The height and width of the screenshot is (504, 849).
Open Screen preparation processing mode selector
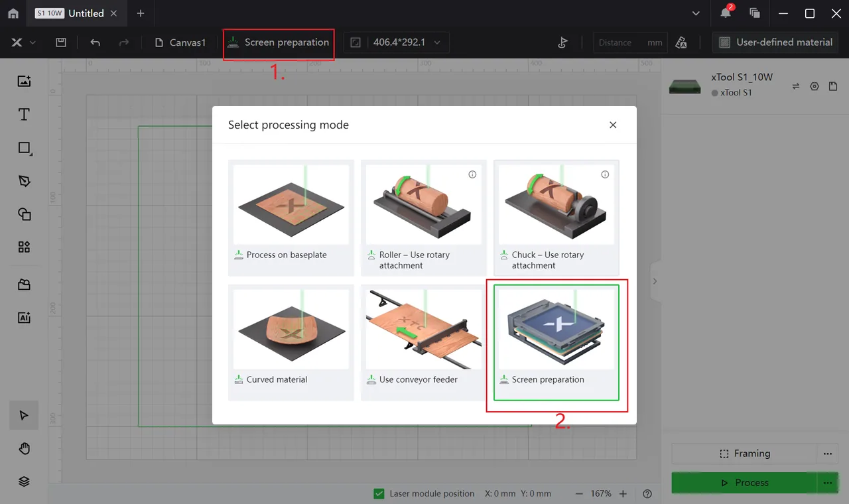[278, 42]
